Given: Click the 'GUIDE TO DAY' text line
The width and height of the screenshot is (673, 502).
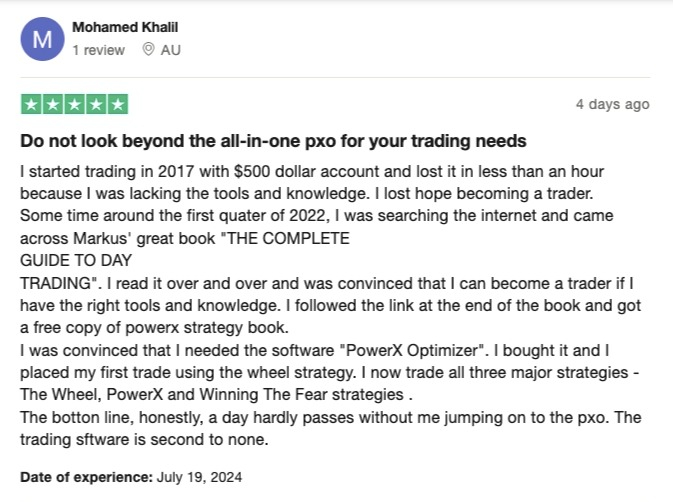Looking at the screenshot, I should (x=76, y=260).
